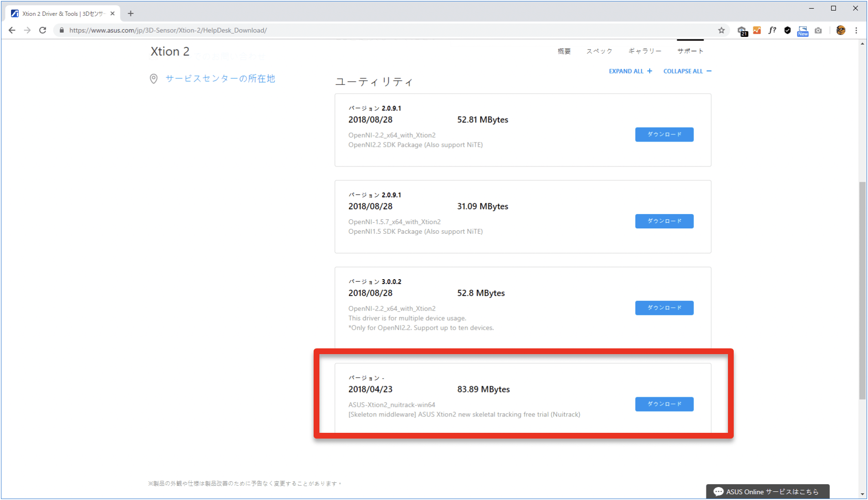868x500 pixels.
Task: Maximize the Chrome window
Action: point(833,8)
